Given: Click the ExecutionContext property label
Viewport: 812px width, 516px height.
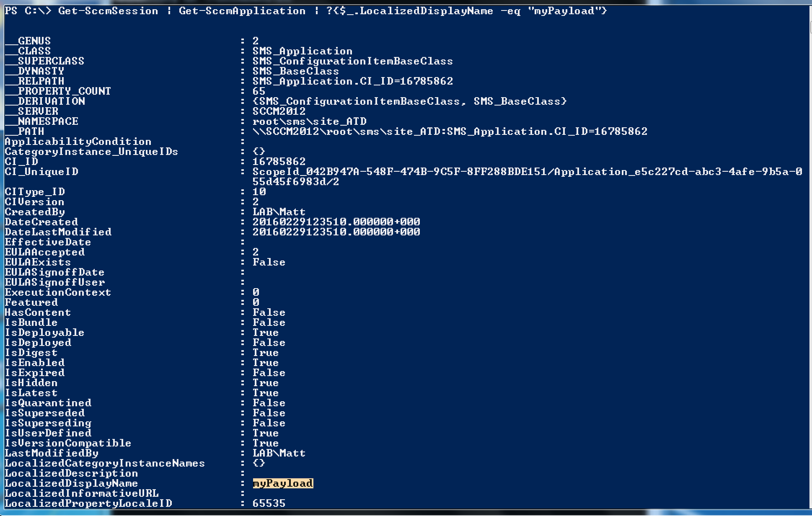Looking at the screenshot, I should [58, 292].
